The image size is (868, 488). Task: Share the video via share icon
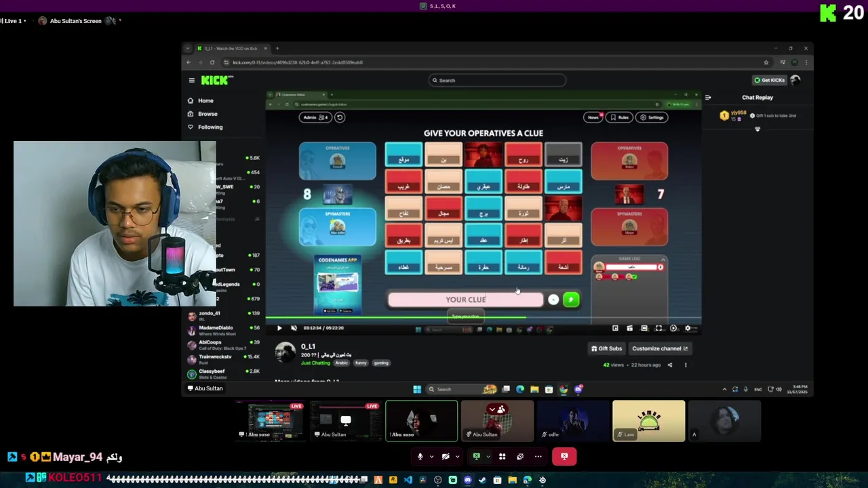click(x=670, y=365)
